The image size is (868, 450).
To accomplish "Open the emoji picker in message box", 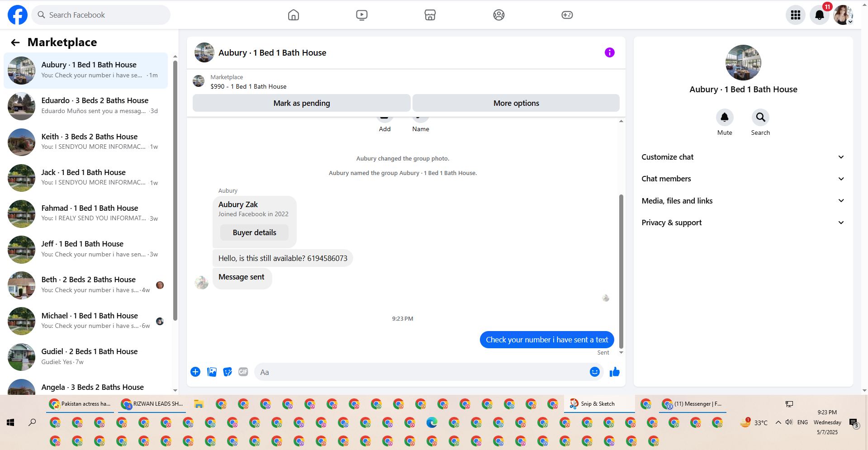I will 595,372.
